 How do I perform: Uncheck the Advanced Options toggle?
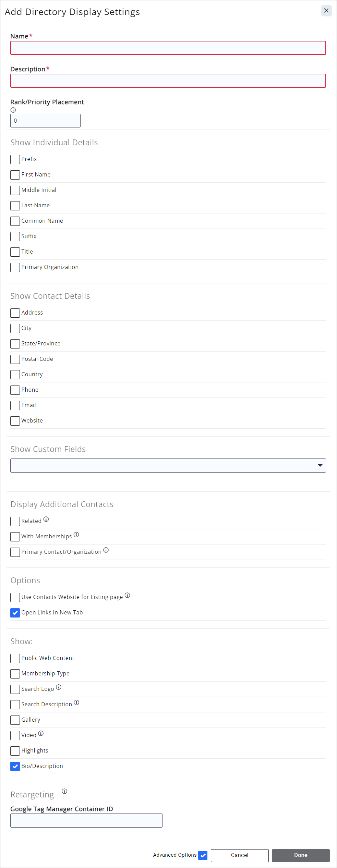coord(203,855)
